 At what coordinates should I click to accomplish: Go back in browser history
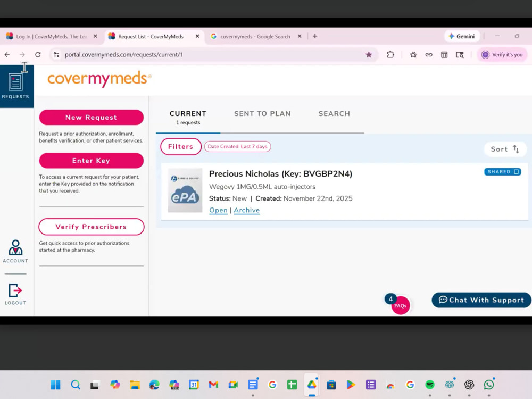(x=7, y=55)
